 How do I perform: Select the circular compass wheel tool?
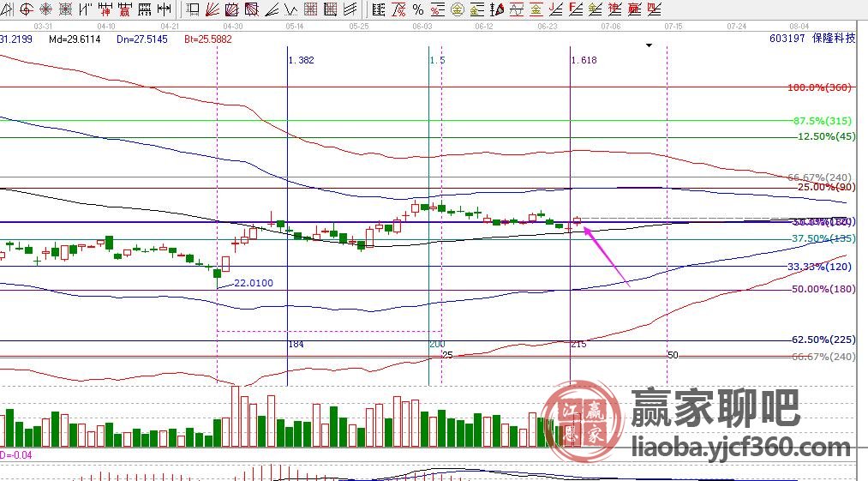coord(46,9)
